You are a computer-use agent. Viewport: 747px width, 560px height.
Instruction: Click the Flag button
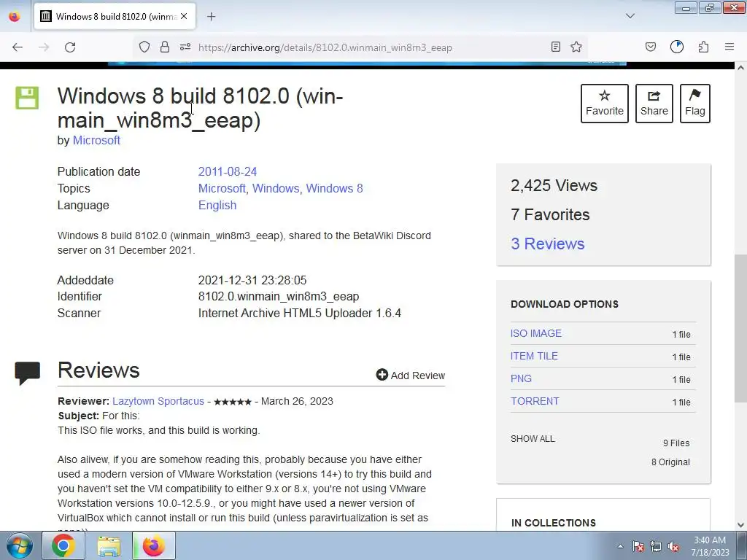click(x=695, y=104)
